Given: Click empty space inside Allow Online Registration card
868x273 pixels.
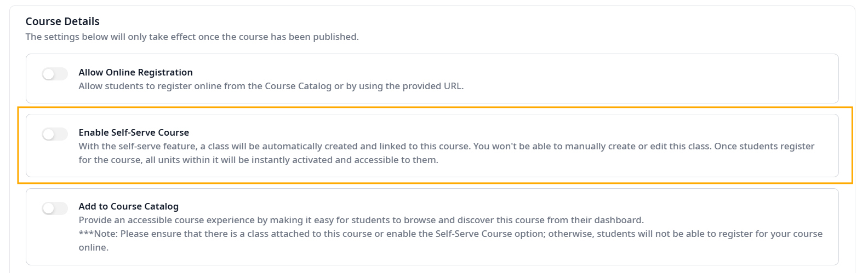Looking at the screenshot, I should (658, 78).
